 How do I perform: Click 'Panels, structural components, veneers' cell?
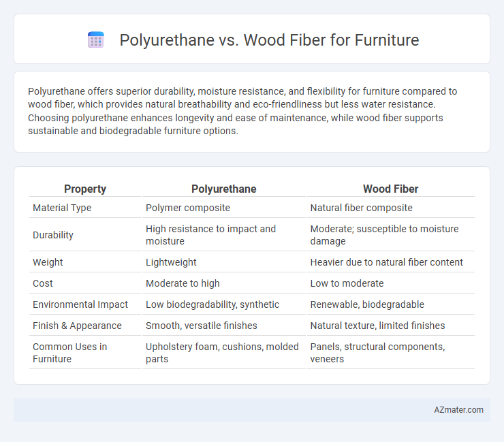click(377, 353)
